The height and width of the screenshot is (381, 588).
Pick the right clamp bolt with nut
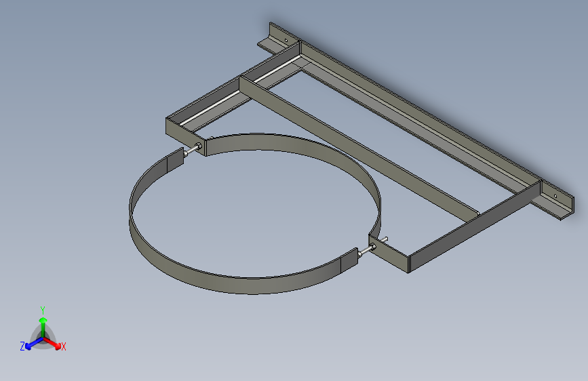(368, 249)
